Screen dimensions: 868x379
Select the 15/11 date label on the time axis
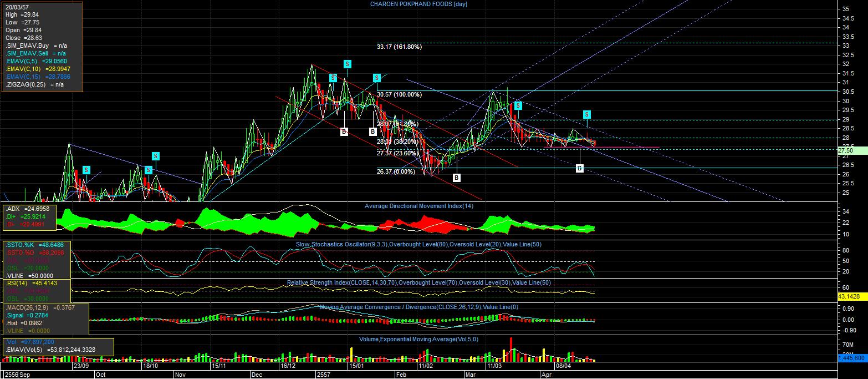[x=219, y=366]
